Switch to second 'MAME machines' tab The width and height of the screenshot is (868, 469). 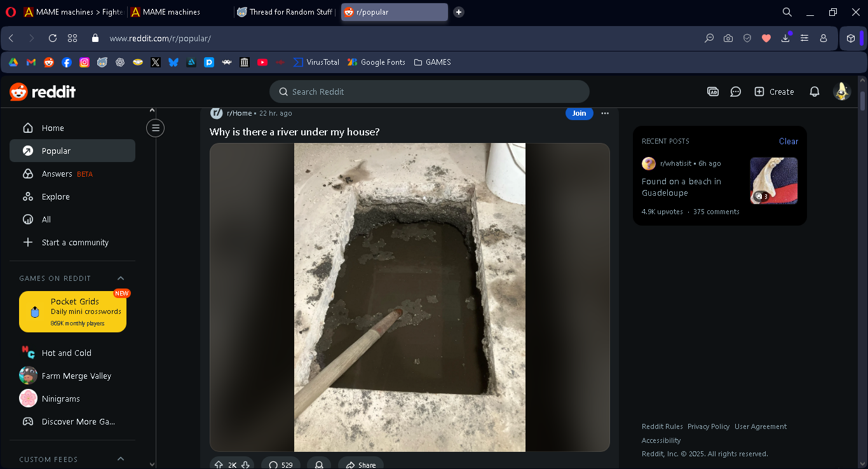coord(180,12)
